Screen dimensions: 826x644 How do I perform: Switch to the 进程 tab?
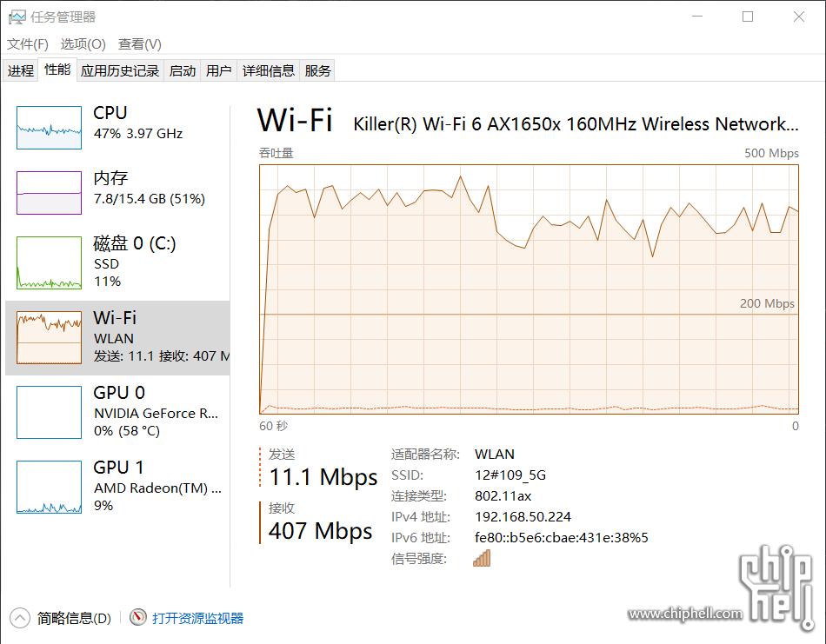(x=20, y=70)
